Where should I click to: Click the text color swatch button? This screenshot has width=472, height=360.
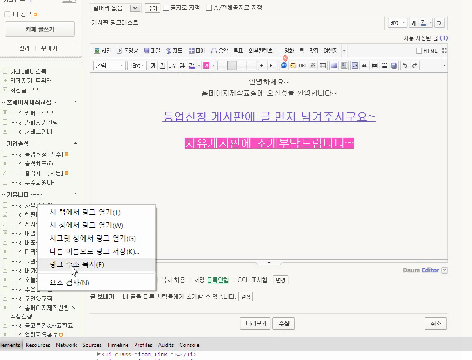(x=192, y=65)
